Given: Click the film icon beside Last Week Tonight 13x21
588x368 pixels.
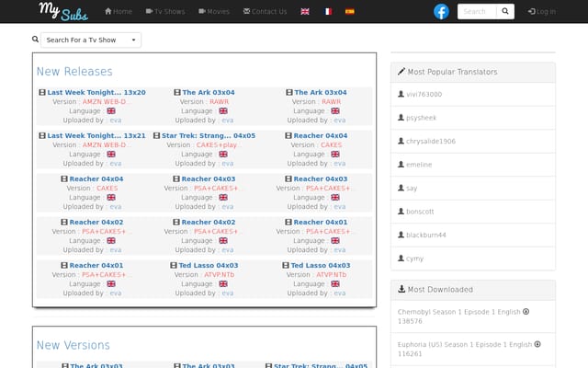Looking at the screenshot, I should (x=42, y=135).
